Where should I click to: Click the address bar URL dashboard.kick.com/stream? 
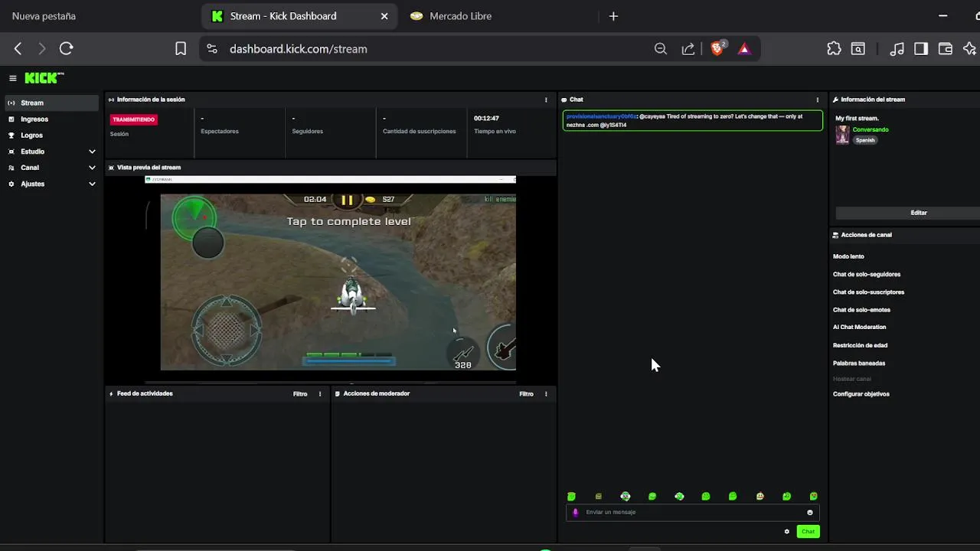click(x=299, y=49)
